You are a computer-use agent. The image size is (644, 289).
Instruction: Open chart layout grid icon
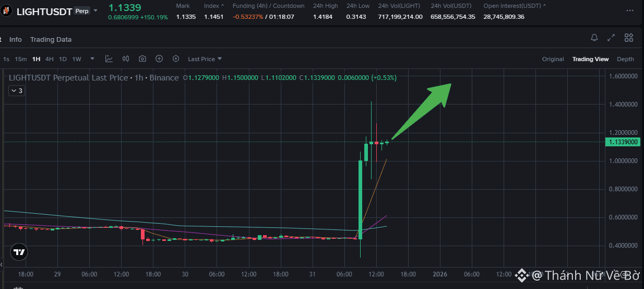(x=629, y=38)
